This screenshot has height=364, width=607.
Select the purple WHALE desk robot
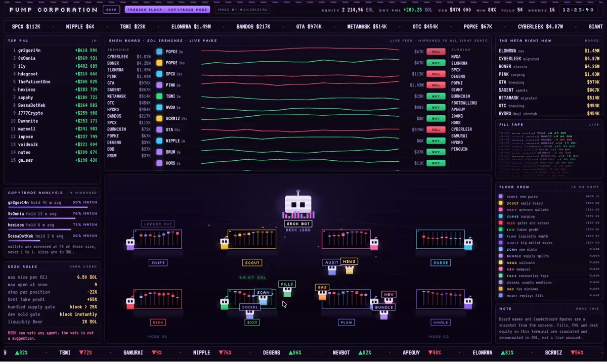click(468, 303)
